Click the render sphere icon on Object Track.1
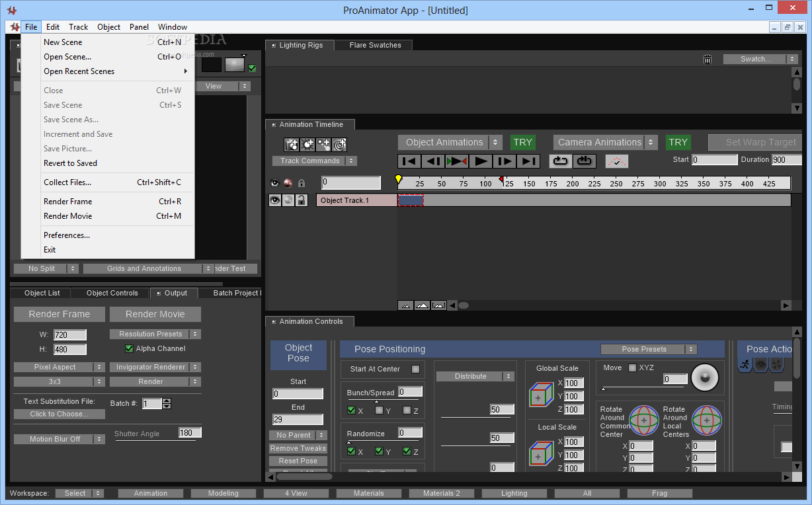The image size is (812, 505). point(288,200)
